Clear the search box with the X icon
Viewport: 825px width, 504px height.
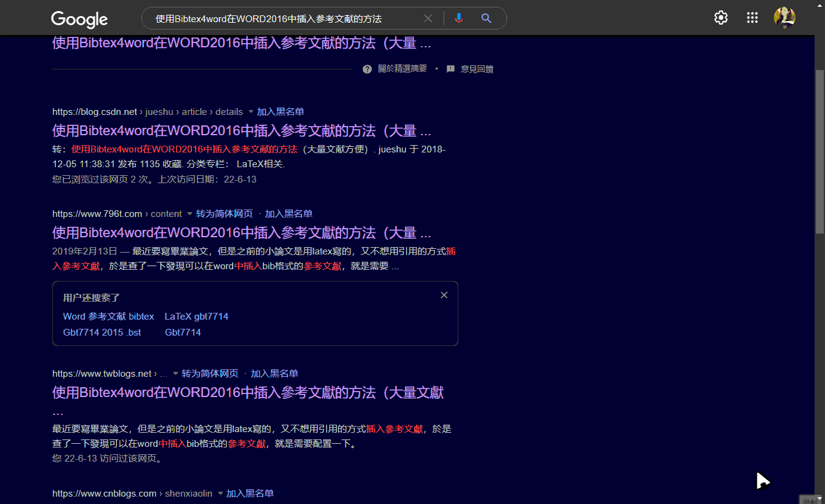pyautogui.click(x=428, y=18)
